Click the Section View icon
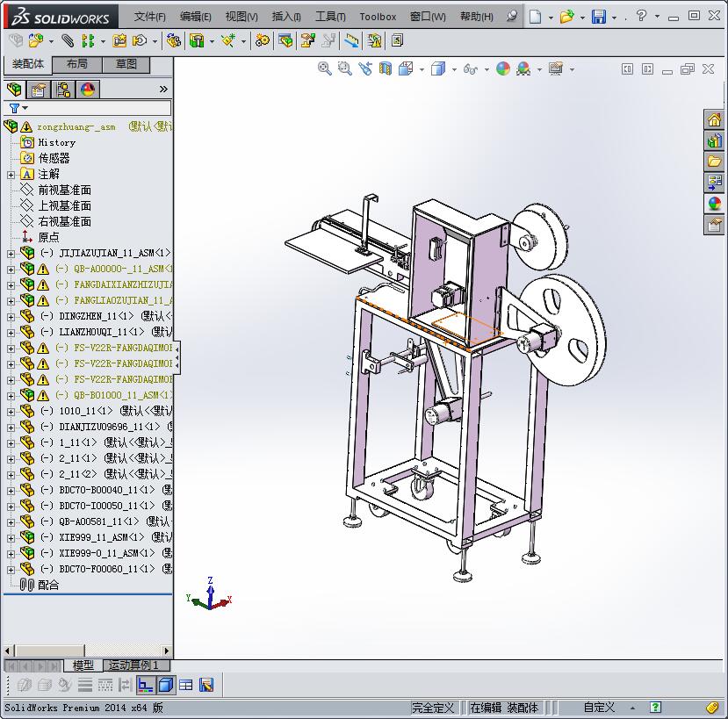The height and width of the screenshot is (719, 728). 386,69
